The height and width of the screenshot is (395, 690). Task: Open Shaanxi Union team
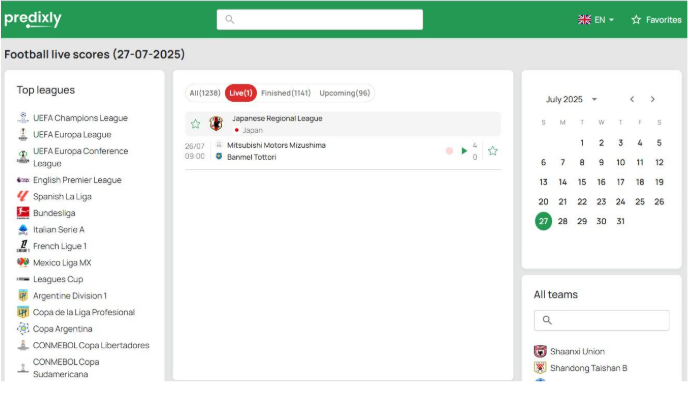pos(577,351)
